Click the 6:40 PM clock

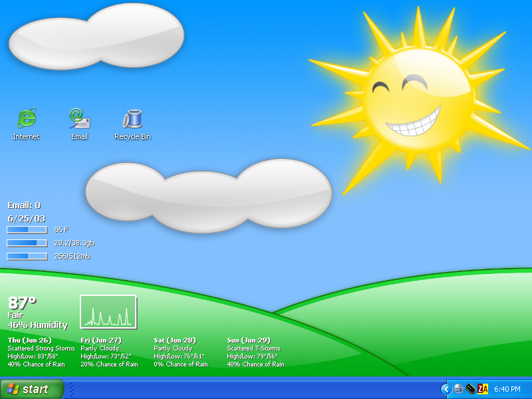507,389
